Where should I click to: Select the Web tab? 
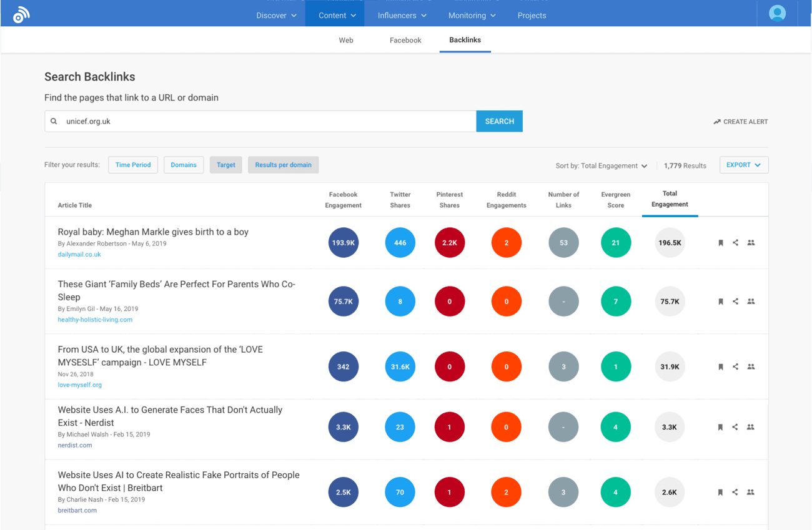346,39
